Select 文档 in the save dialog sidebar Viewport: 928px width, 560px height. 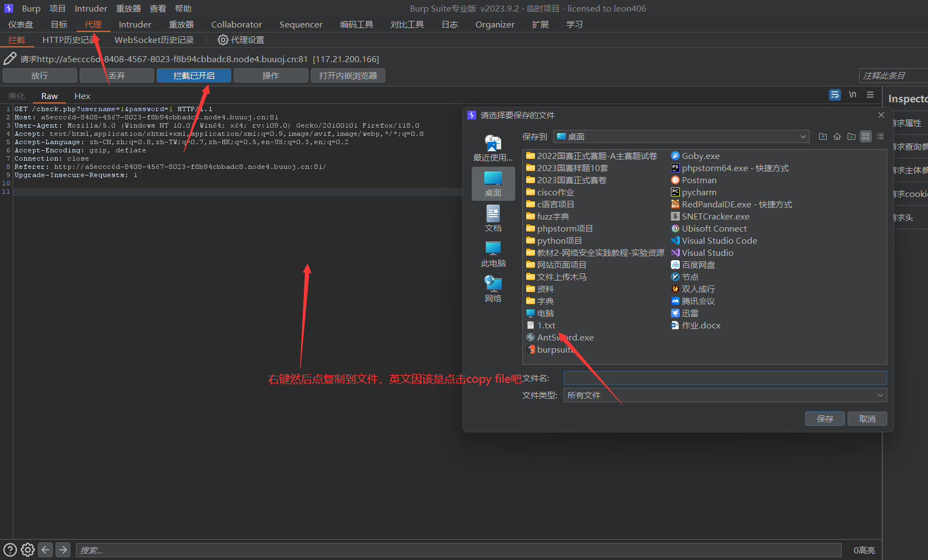tap(493, 218)
